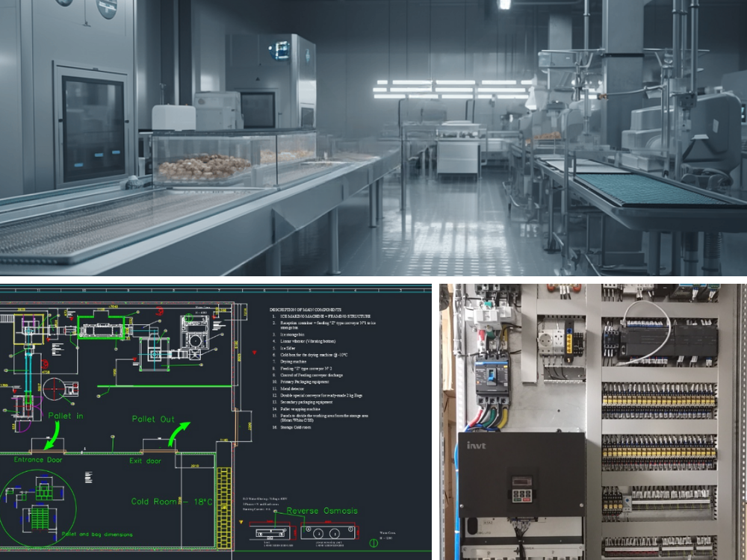This screenshot has height=560, width=747.
Task: Click the keypad display on the invt drive
Action: click(x=521, y=494)
